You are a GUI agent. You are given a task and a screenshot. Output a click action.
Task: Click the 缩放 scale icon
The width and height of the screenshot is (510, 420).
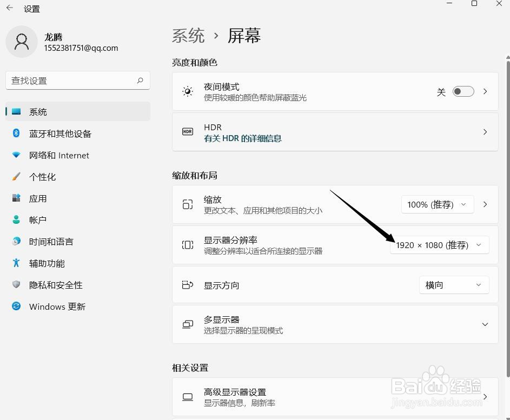[187, 204]
